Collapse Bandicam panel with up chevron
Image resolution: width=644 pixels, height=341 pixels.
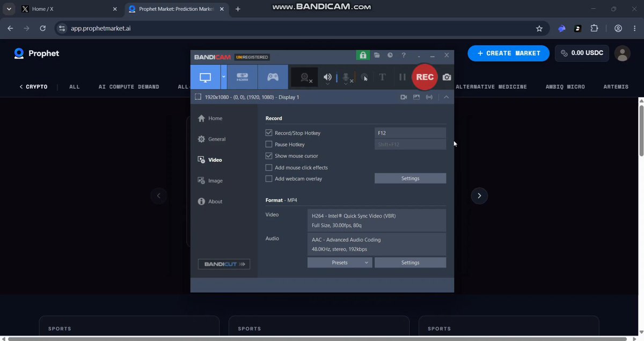tap(446, 97)
